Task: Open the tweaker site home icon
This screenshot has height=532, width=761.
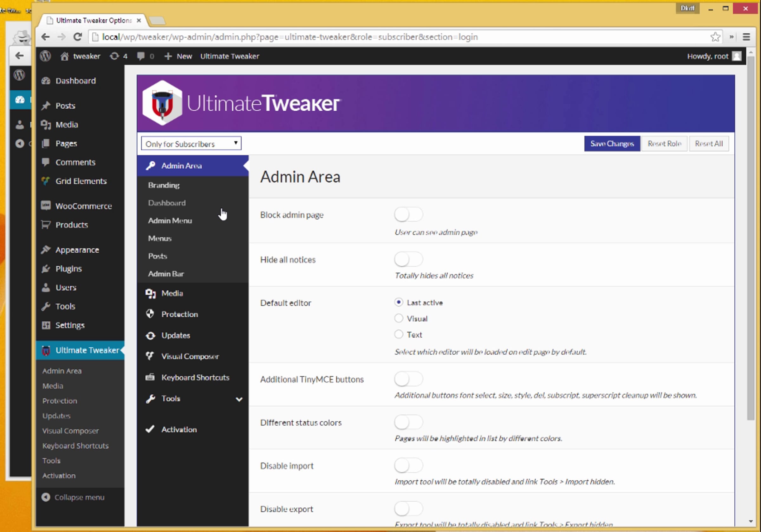Action: tap(64, 56)
